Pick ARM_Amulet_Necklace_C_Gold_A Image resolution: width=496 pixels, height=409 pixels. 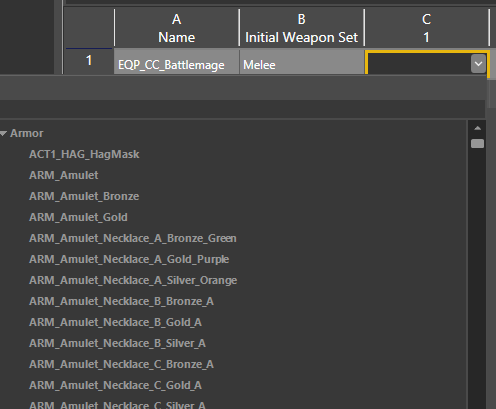(x=115, y=385)
